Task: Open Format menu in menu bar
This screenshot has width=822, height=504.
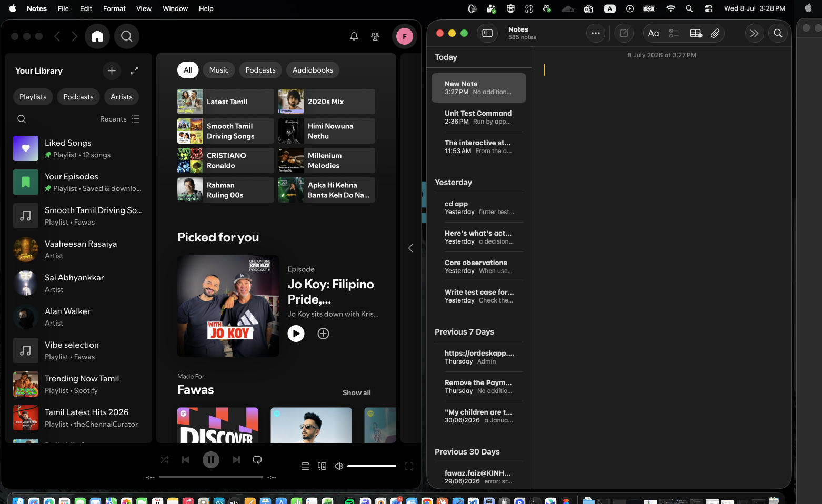Action: pyautogui.click(x=114, y=8)
